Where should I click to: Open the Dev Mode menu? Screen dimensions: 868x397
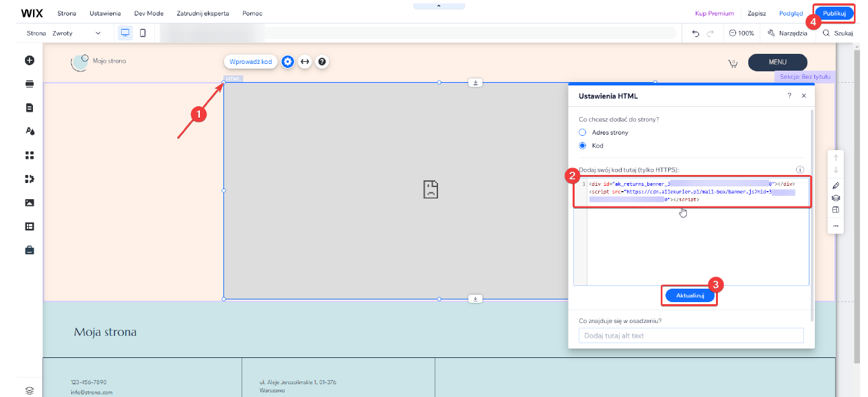149,13
